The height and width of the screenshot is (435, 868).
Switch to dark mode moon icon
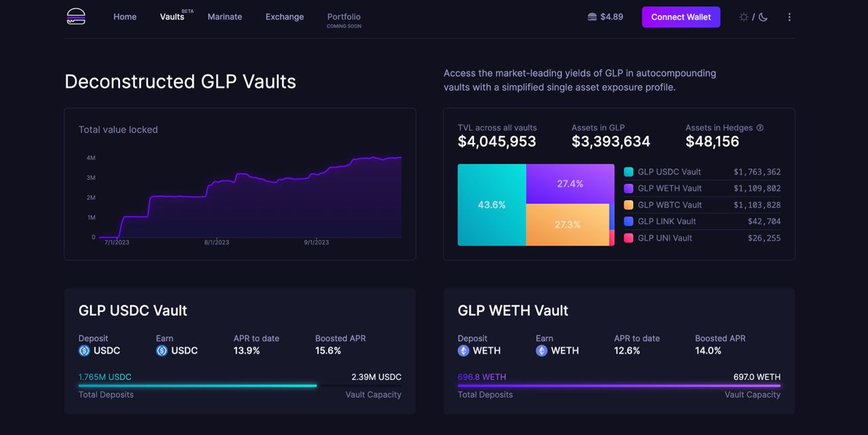click(763, 17)
